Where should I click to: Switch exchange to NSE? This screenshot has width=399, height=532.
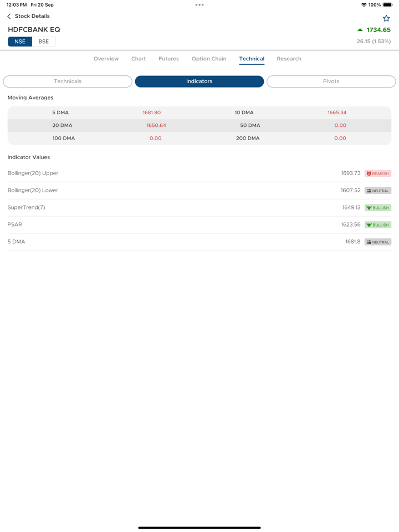click(20, 42)
